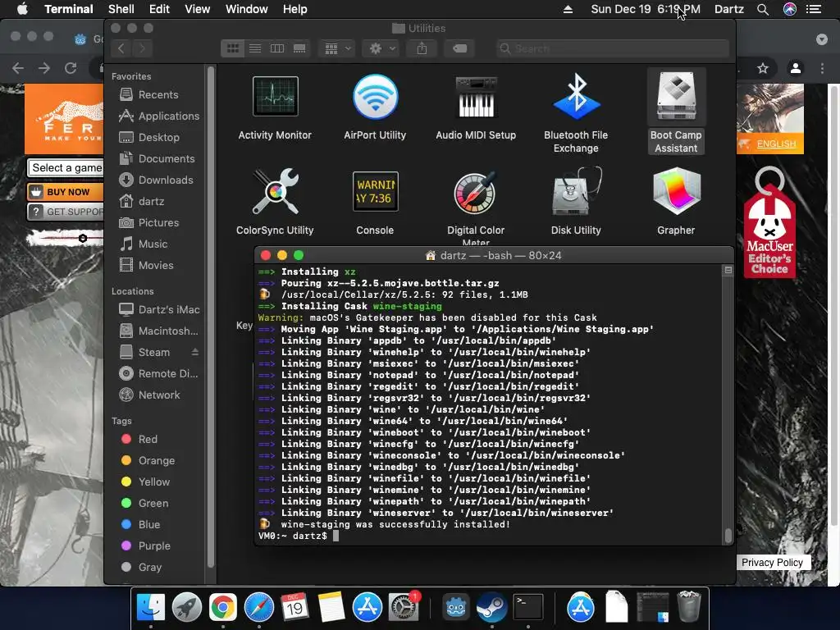
Task: Click BUY NOW button in browser
Action: pos(65,192)
